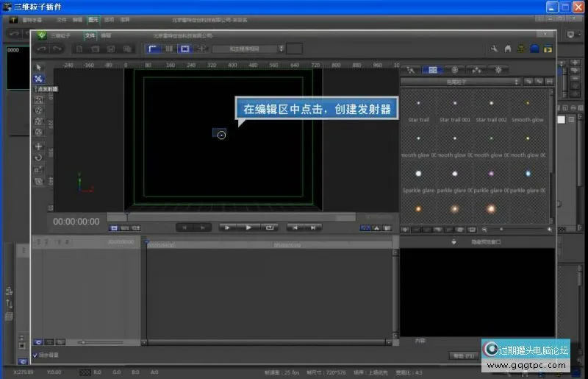Open the dropdown in the top toolbar
The image size is (588, 379).
pyautogui.click(x=248, y=49)
